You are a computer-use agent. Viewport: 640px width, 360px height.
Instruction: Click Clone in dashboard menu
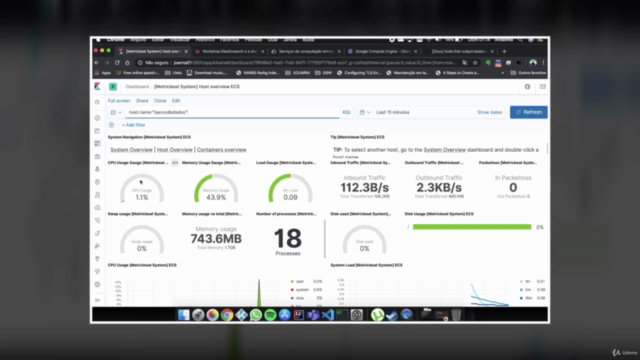[160, 101]
